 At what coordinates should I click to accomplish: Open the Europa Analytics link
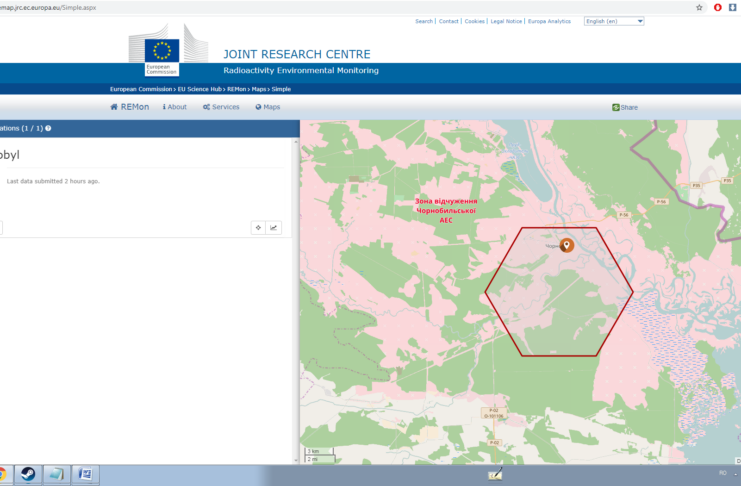(x=549, y=21)
